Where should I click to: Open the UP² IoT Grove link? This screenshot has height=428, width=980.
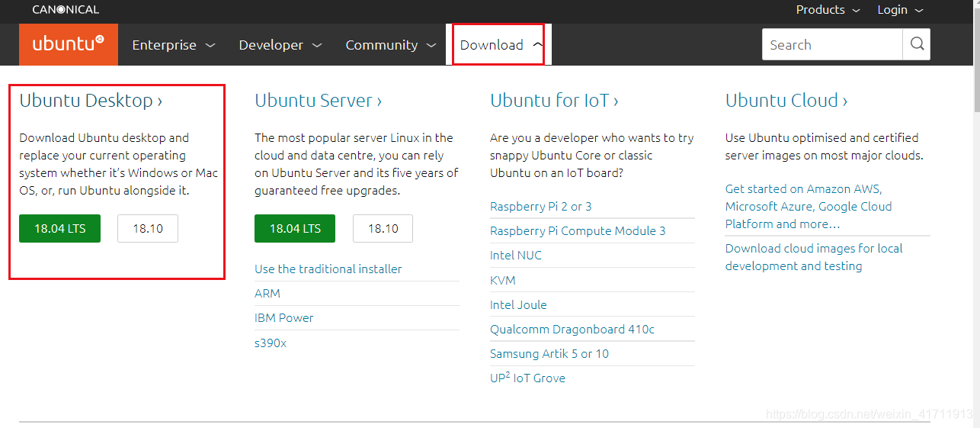pyautogui.click(x=527, y=378)
